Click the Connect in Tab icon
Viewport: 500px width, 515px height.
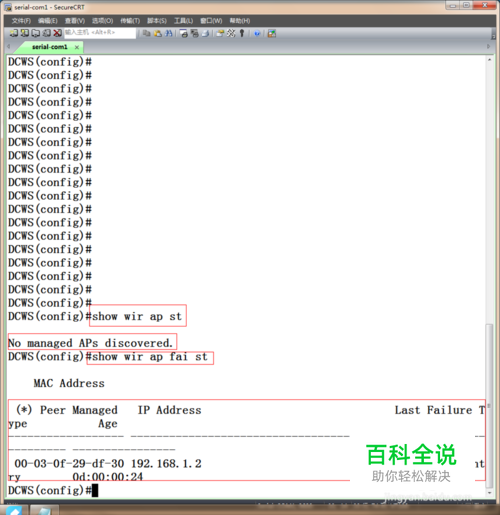(x=35, y=33)
